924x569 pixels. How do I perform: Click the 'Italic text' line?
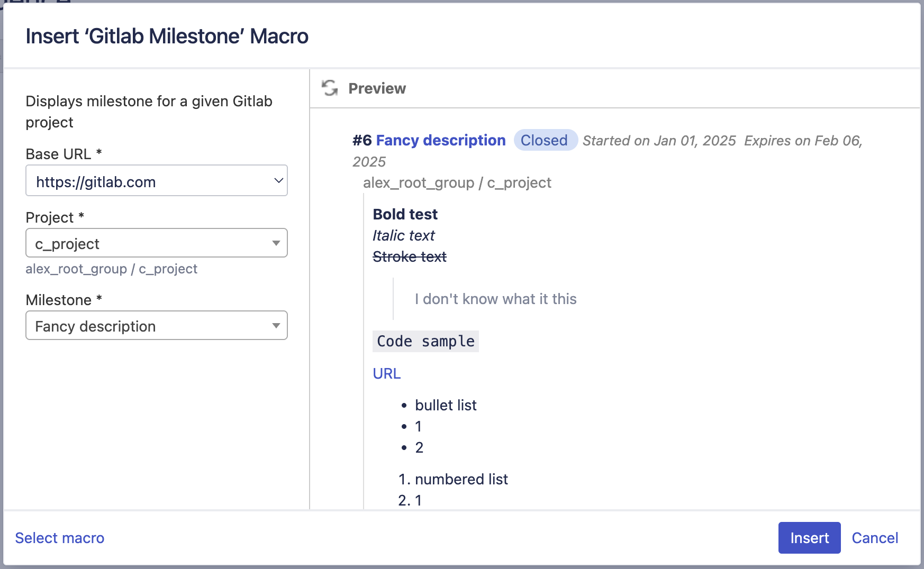click(x=403, y=235)
